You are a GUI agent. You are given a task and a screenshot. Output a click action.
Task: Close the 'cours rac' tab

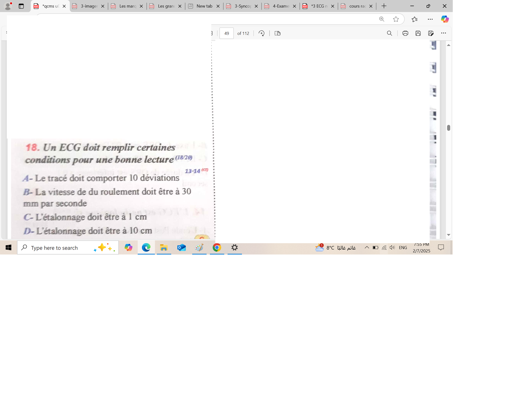371,6
